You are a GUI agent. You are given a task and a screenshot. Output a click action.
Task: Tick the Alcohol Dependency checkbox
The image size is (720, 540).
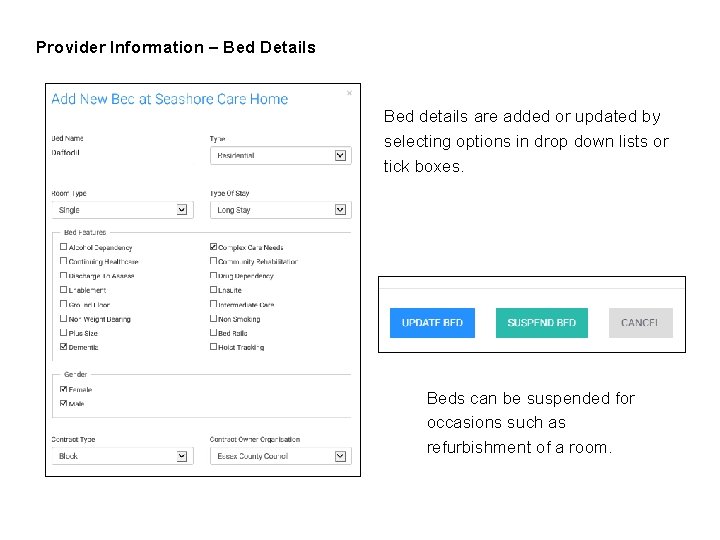tap(64, 247)
